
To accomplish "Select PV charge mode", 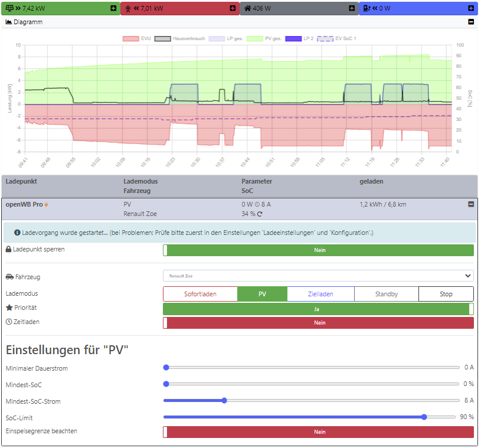I will click(x=262, y=294).
